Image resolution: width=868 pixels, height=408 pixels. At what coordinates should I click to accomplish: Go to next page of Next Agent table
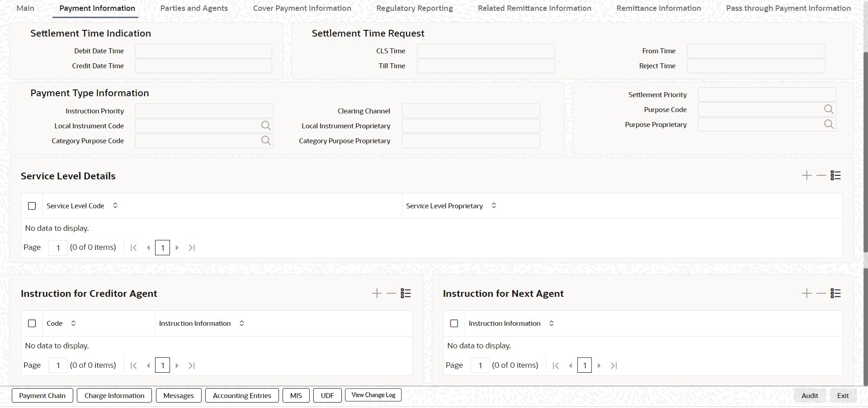coord(599,366)
